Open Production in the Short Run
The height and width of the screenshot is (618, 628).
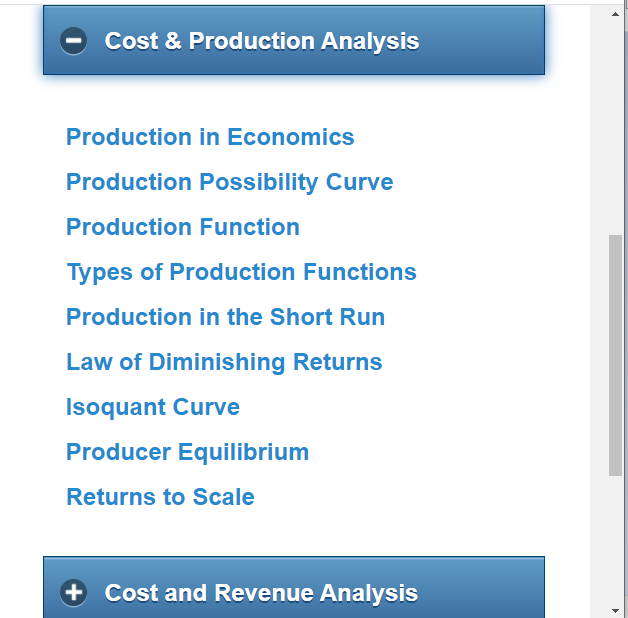pos(225,317)
